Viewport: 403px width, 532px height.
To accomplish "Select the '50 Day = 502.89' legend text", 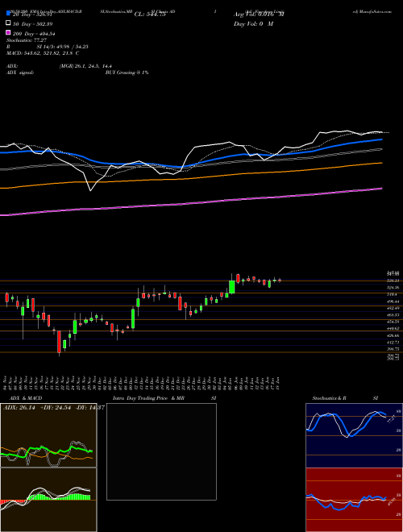I will pos(33,24).
